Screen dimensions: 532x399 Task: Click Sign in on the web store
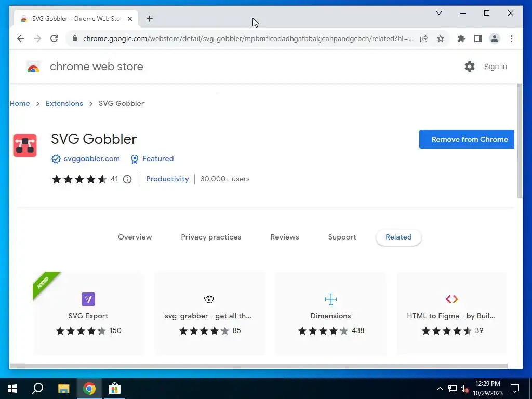(495, 66)
